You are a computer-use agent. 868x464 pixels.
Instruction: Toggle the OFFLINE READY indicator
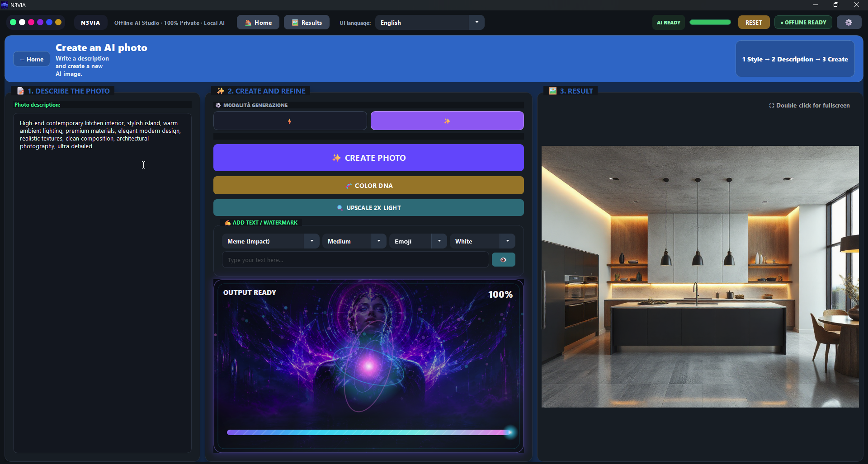(x=803, y=23)
